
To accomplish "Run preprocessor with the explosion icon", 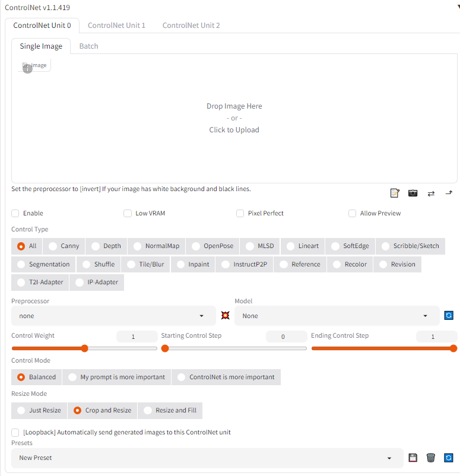I will click(x=226, y=315).
